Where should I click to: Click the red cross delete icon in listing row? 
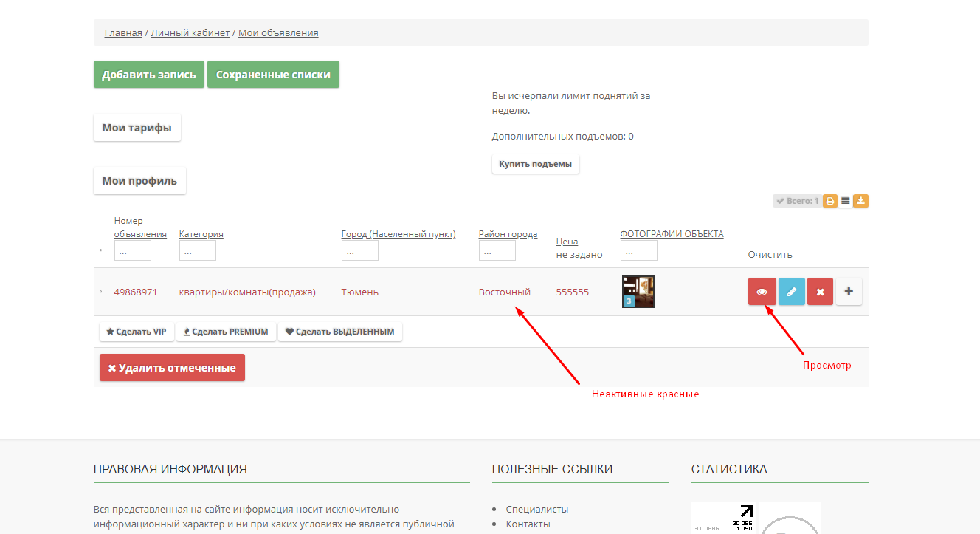tap(821, 292)
